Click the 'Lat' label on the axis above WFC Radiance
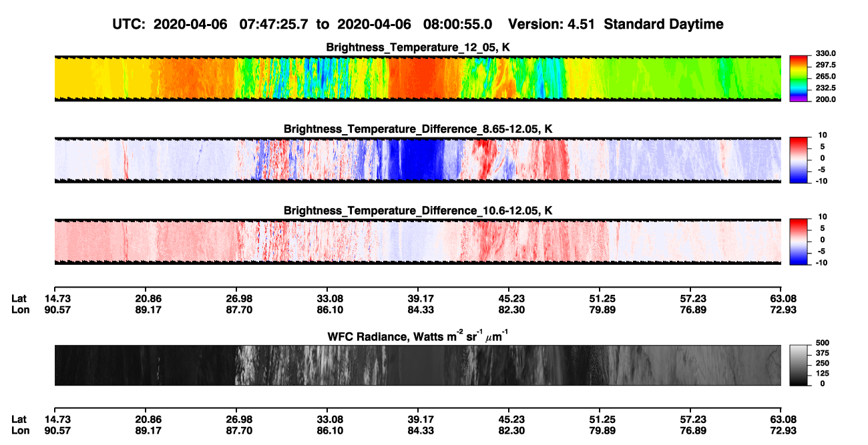Image resolution: width=868 pixels, height=445 pixels. [19, 299]
